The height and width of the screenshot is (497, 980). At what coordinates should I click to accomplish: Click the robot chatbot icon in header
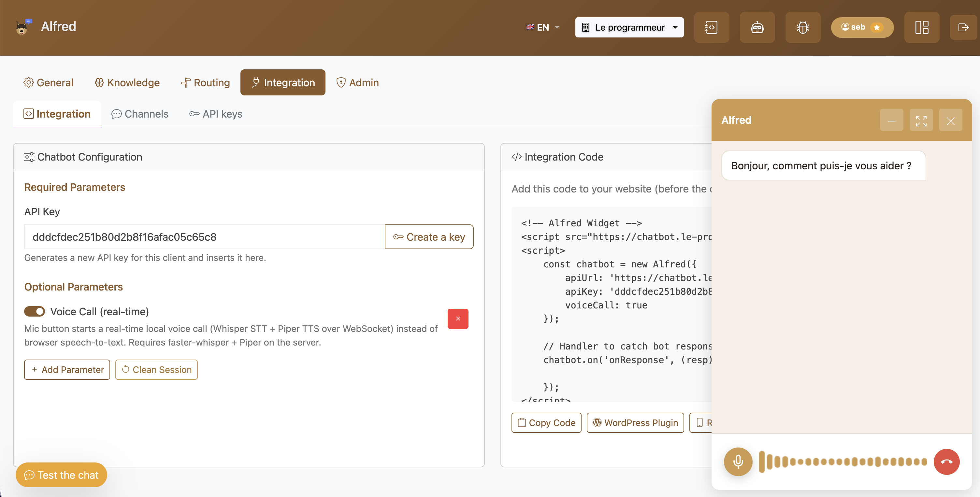coord(757,27)
